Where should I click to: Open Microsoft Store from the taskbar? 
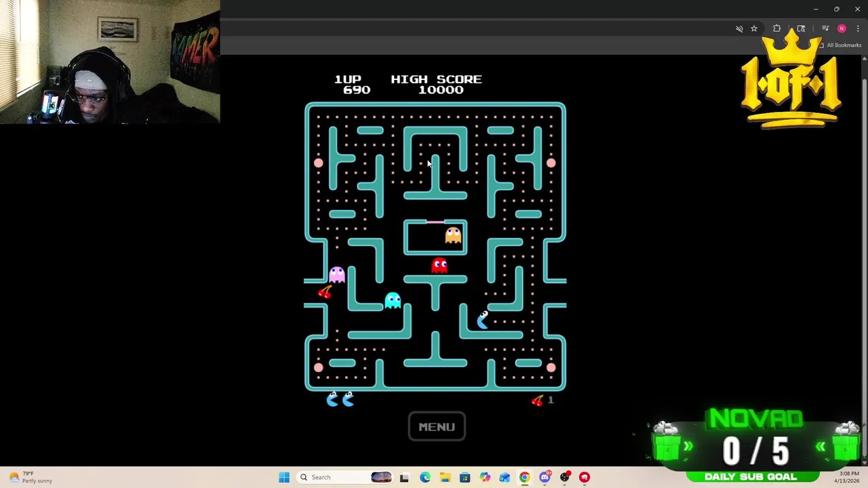(465, 477)
